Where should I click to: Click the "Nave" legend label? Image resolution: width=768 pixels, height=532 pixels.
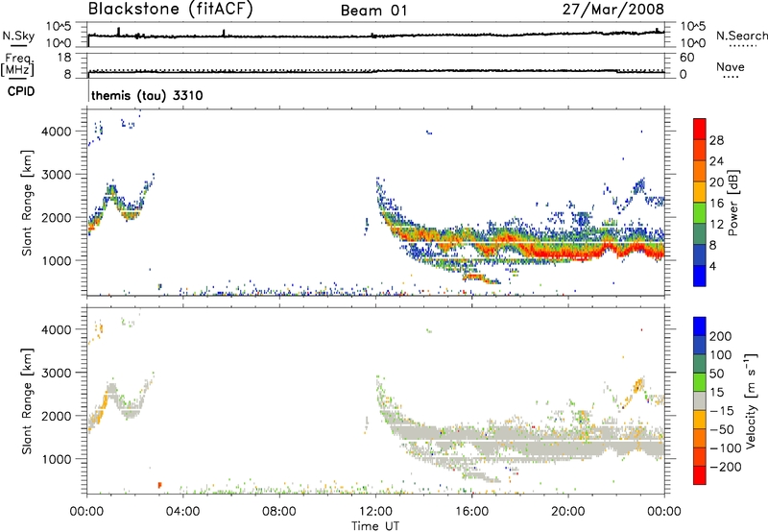click(730, 67)
